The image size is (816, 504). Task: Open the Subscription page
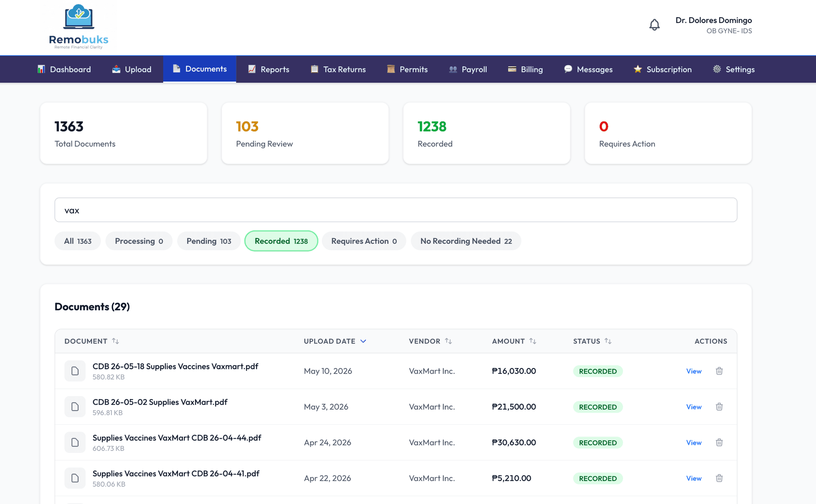663,69
